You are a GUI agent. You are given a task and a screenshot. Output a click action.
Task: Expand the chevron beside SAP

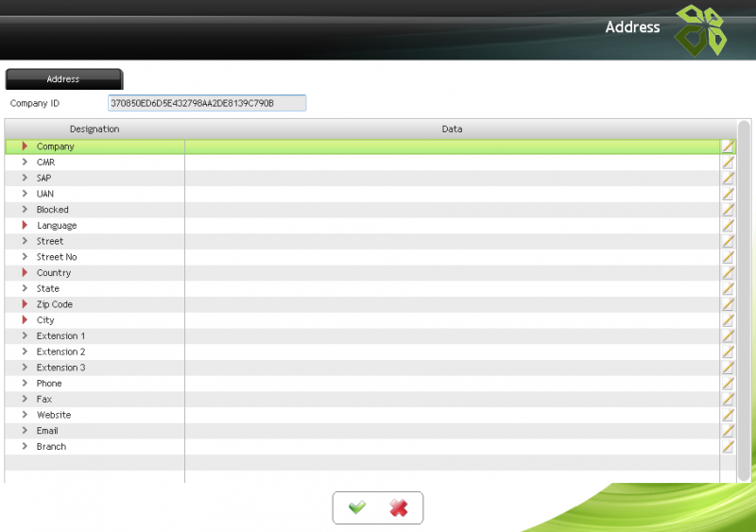point(25,178)
